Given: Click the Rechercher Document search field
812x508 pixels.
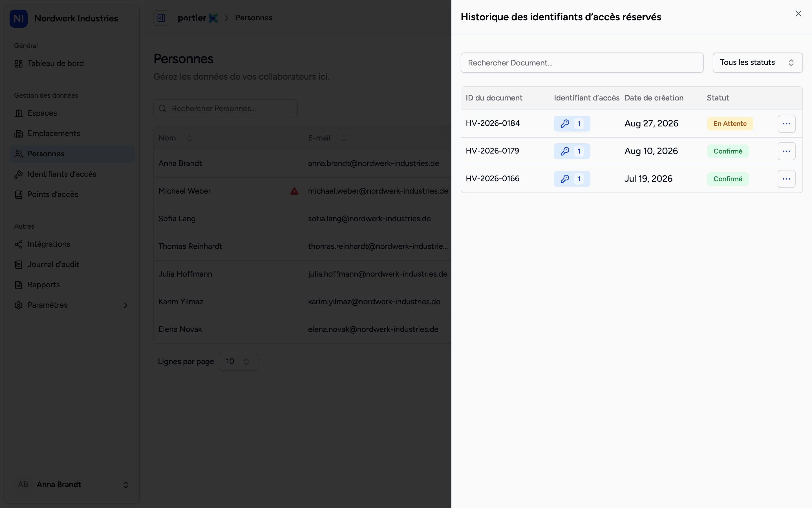Looking at the screenshot, I should 582,62.
